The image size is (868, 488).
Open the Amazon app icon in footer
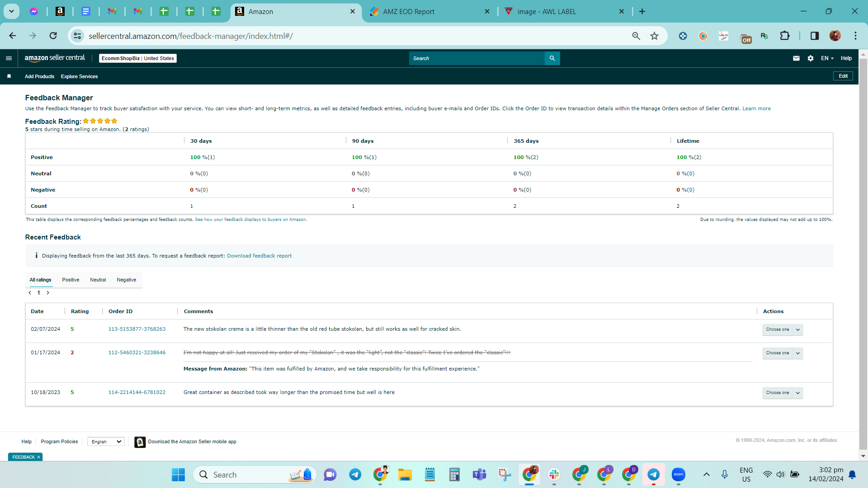(140, 442)
